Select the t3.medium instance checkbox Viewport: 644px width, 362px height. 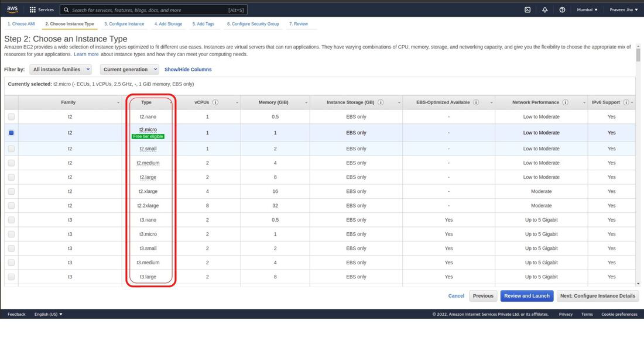[x=11, y=262]
